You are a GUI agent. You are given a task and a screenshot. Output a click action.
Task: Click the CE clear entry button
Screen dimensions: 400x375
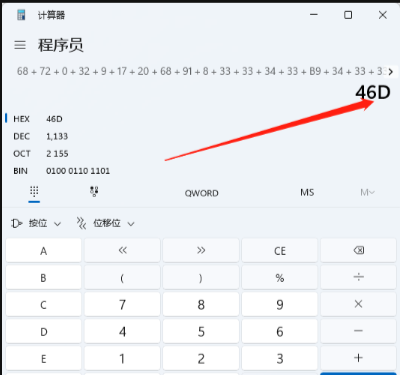tap(280, 250)
